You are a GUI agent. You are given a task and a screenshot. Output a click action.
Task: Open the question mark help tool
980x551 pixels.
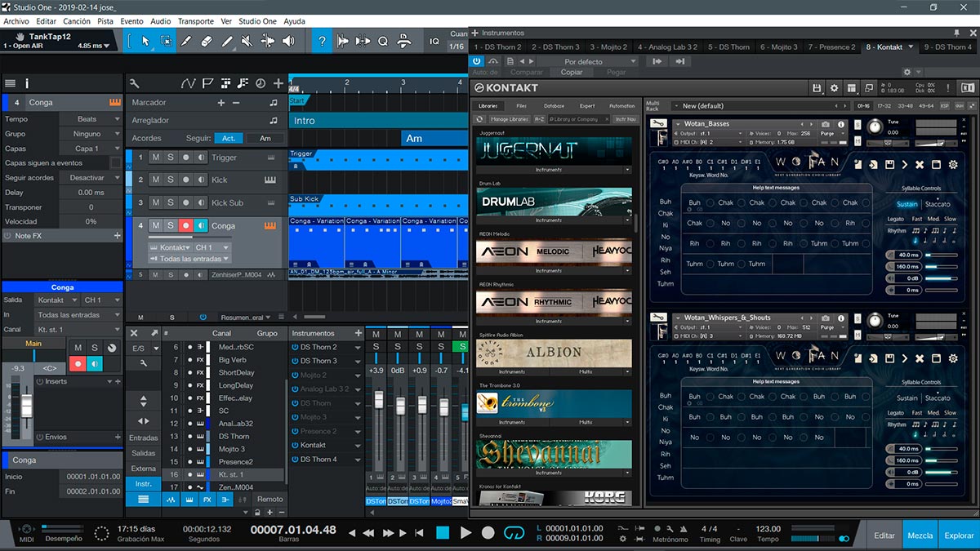[x=323, y=41]
